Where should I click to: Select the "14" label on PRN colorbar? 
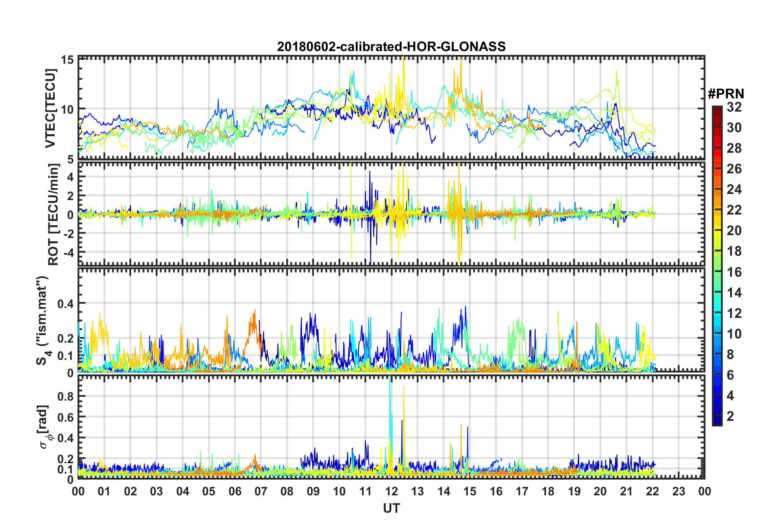(x=734, y=293)
